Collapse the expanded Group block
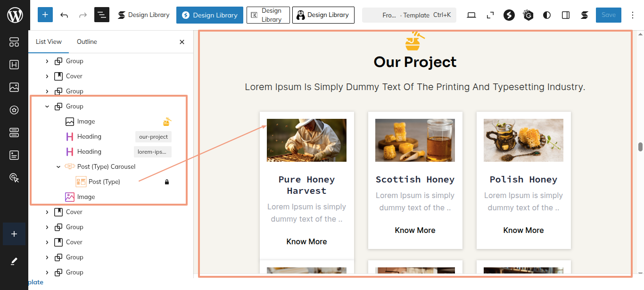This screenshot has height=290, width=644. (47, 107)
